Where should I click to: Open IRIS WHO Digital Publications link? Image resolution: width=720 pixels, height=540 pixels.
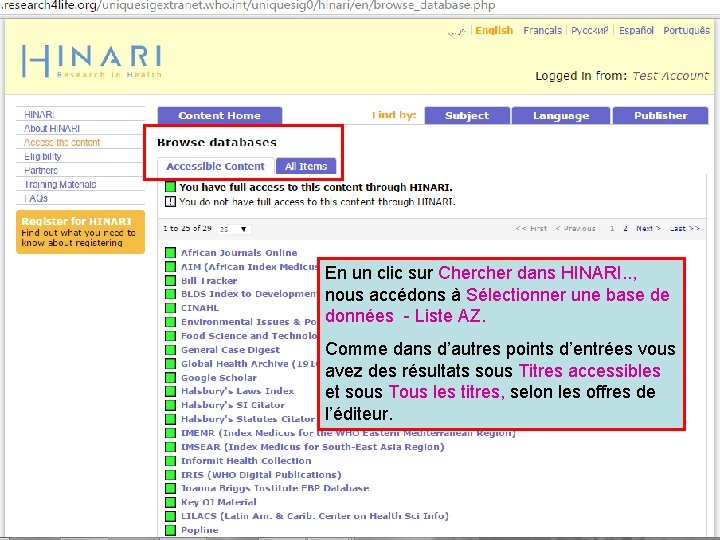point(261,475)
